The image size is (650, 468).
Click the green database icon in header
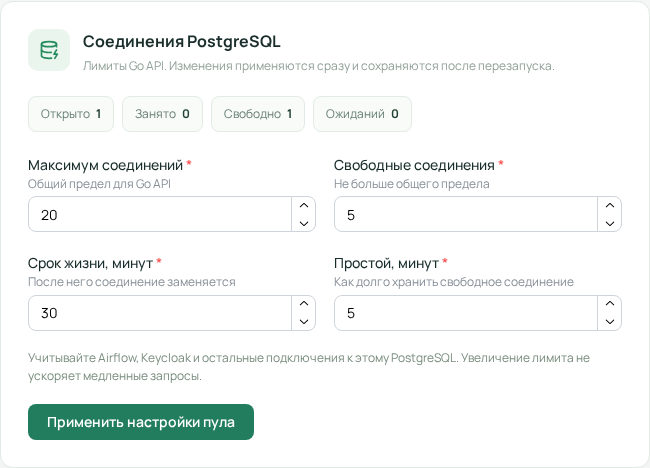pyautogui.click(x=49, y=50)
